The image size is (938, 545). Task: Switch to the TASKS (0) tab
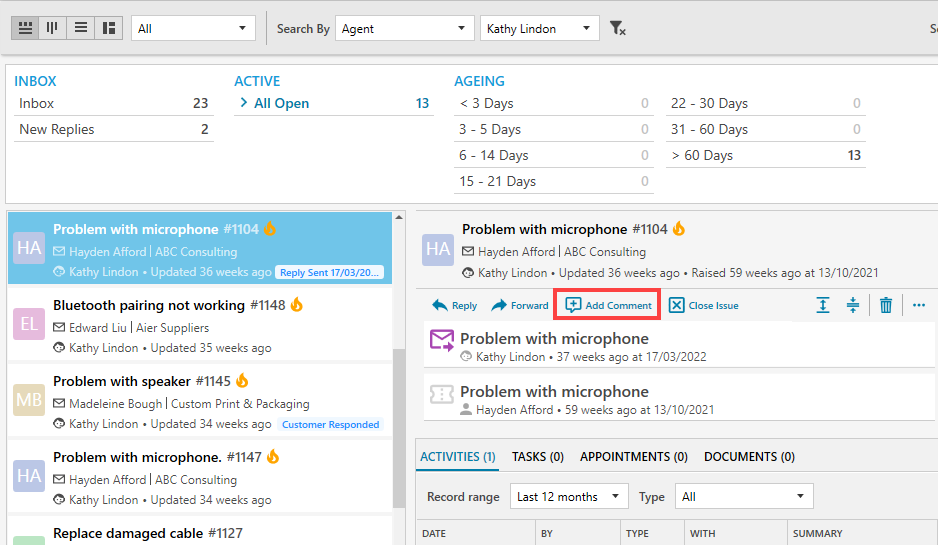[x=538, y=457]
